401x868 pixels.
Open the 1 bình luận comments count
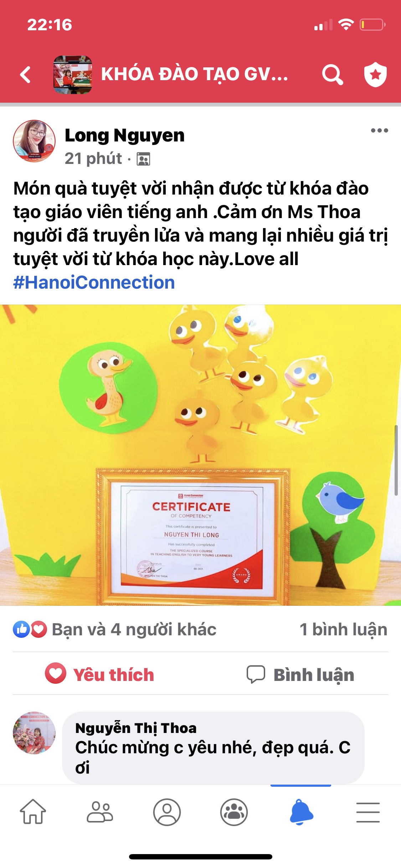(344, 629)
